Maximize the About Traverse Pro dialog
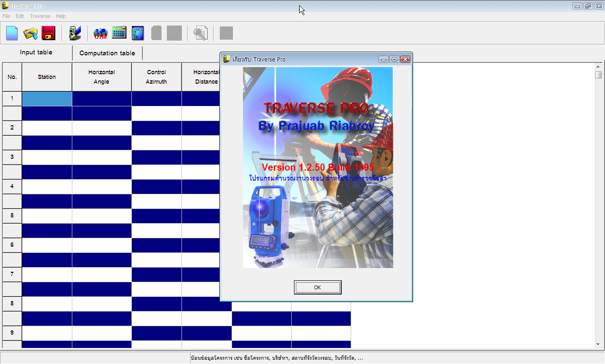 (394, 59)
